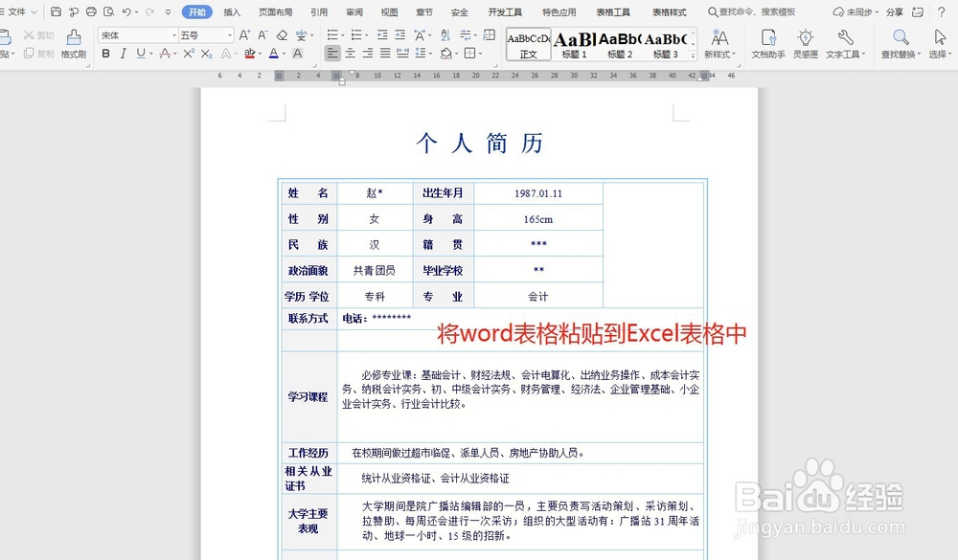
Task: Click the text highlight color swatch
Action: tap(249, 54)
